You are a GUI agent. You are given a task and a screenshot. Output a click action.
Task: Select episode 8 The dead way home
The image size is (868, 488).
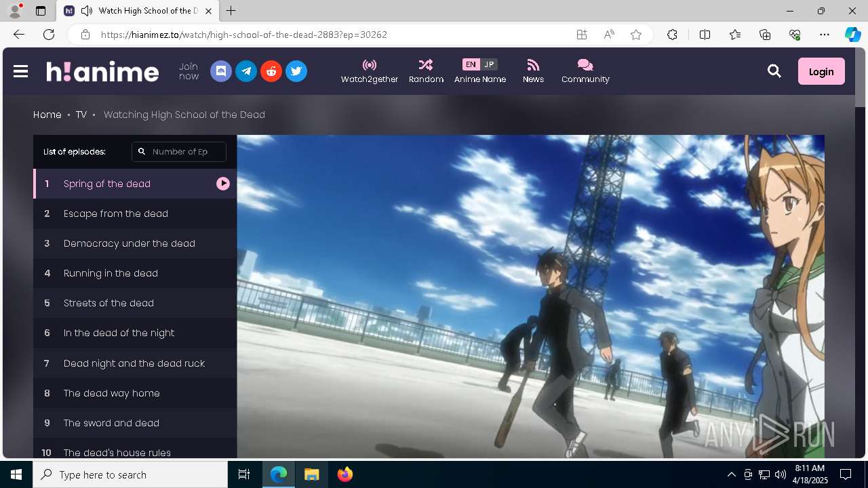[135, 393]
